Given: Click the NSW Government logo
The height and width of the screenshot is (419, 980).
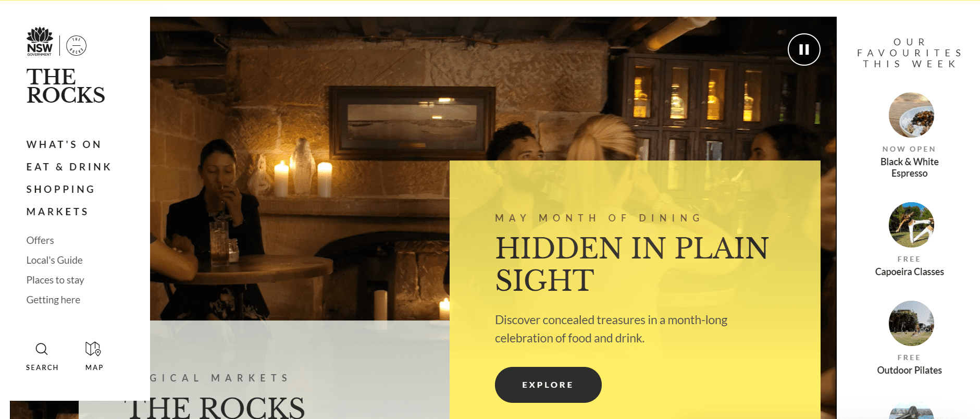Looking at the screenshot, I should pos(40,42).
